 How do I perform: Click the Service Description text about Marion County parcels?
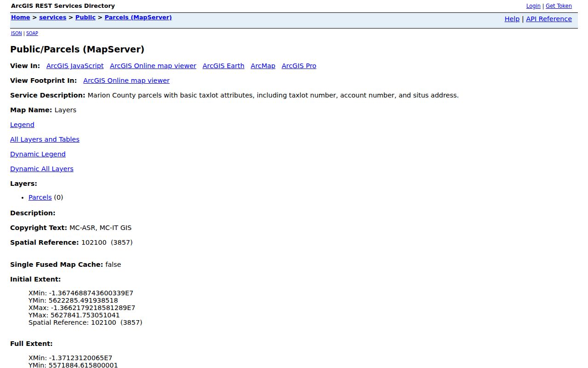point(273,95)
